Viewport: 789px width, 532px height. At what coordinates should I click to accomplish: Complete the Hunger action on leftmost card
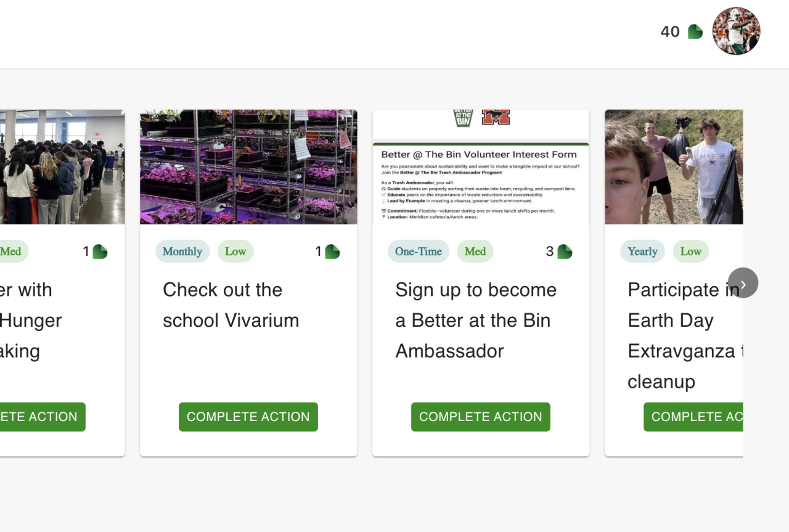[x=43, y=417]
